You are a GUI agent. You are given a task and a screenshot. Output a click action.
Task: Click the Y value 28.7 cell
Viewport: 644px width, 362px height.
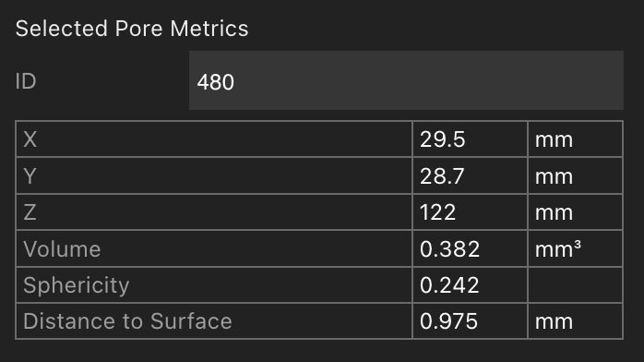470,175
